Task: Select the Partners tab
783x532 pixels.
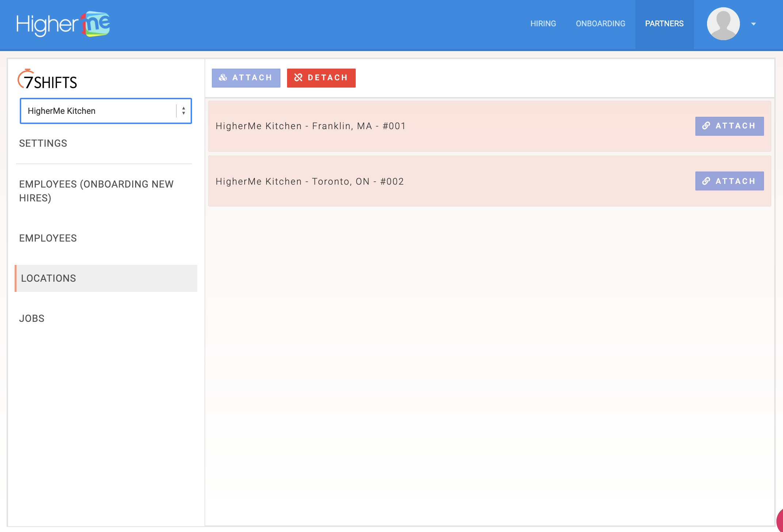Action: 664,24
